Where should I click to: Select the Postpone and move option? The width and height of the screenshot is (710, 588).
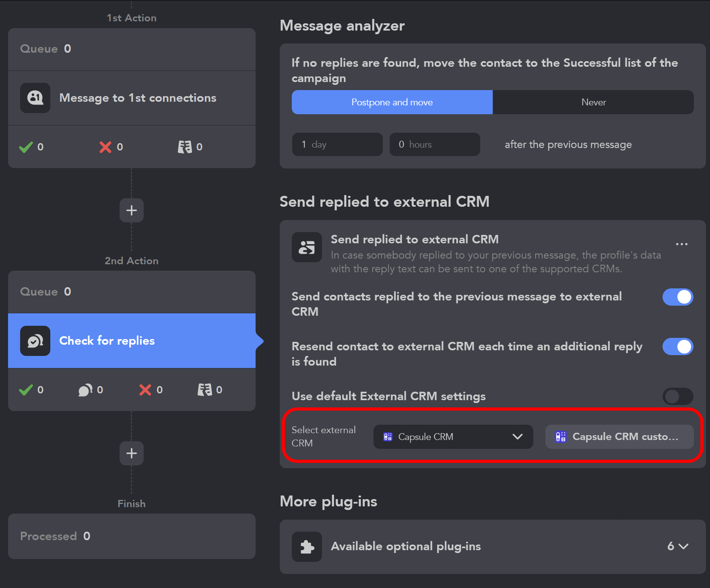[392, 102]
